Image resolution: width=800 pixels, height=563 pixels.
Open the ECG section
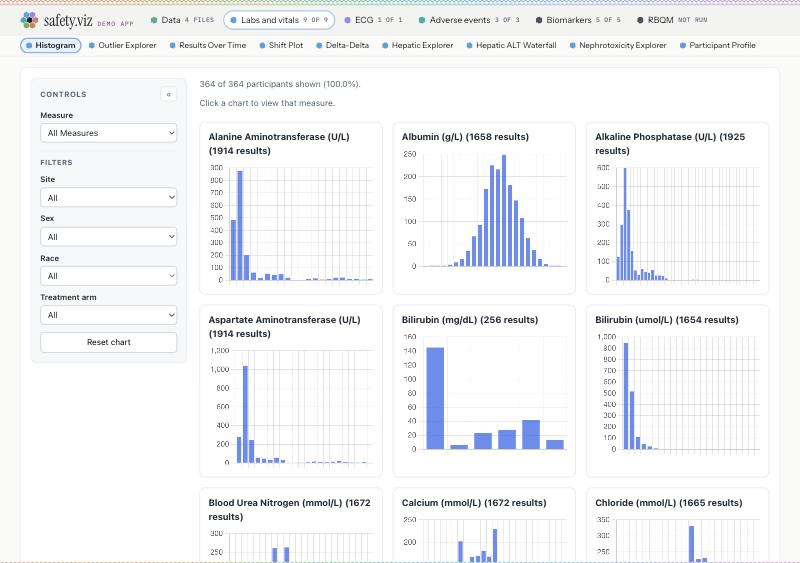pyautogui.click(x=373, y=20)
